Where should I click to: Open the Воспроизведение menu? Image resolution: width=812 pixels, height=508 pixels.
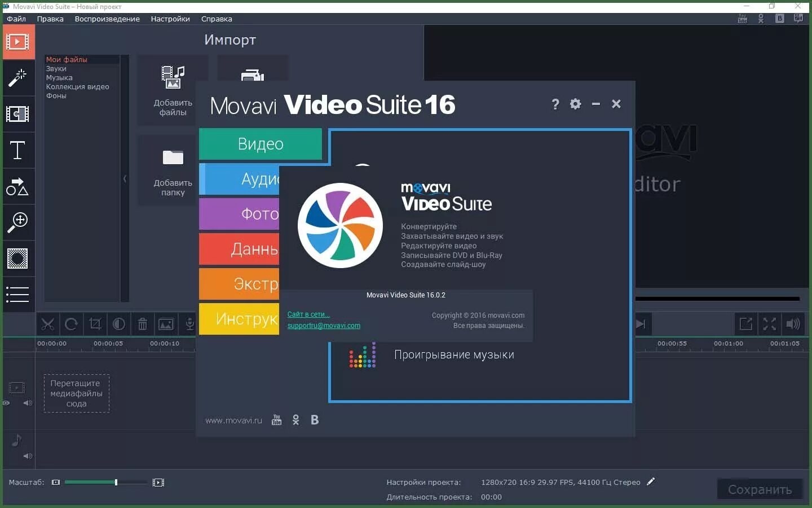[x=107, y=19]
